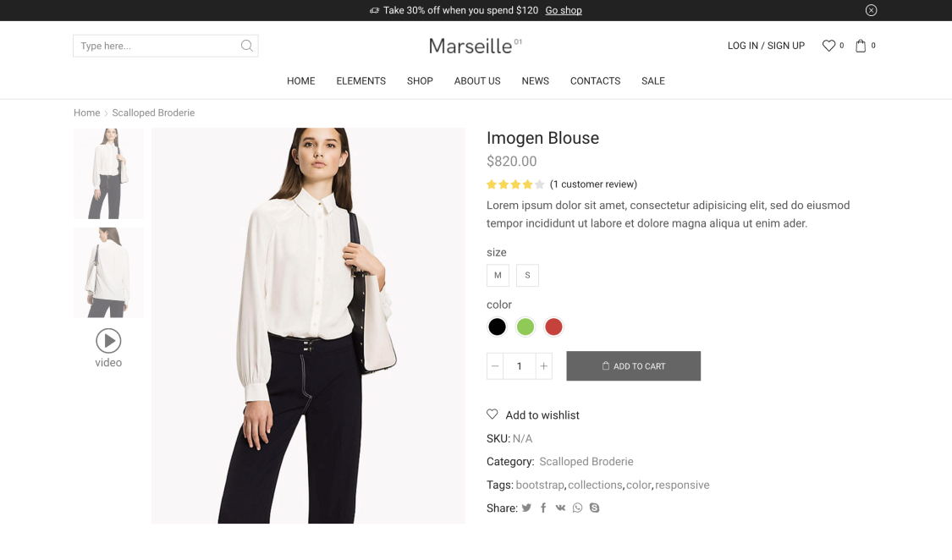Decrease quantity with minus button
The height and width of the screenshot is (560, 952).
(x=495, y=366)
